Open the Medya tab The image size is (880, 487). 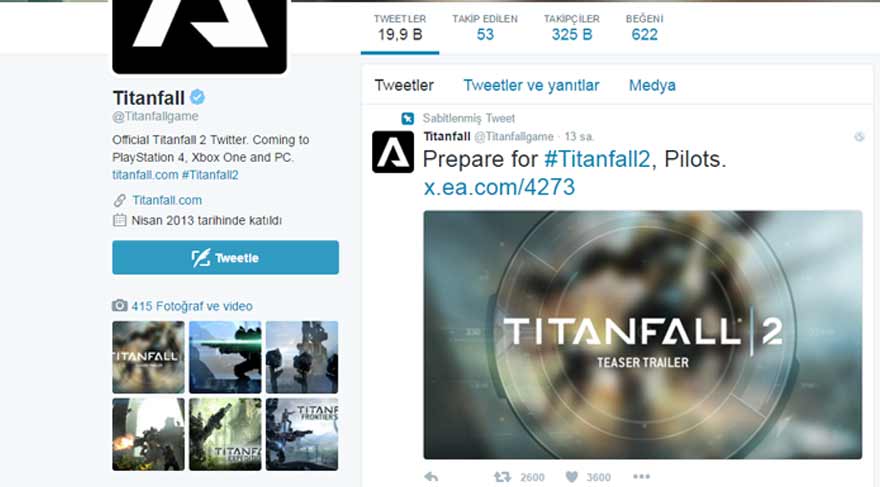652,85
